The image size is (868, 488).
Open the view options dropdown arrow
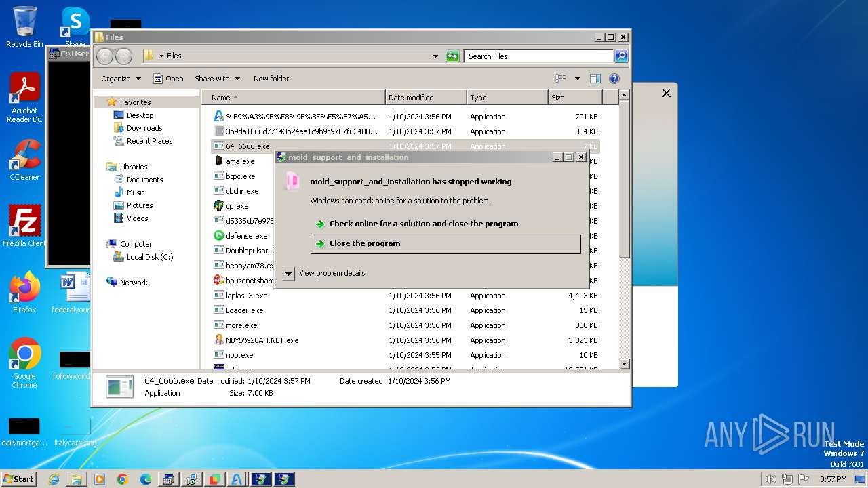(x=577, y=79)
